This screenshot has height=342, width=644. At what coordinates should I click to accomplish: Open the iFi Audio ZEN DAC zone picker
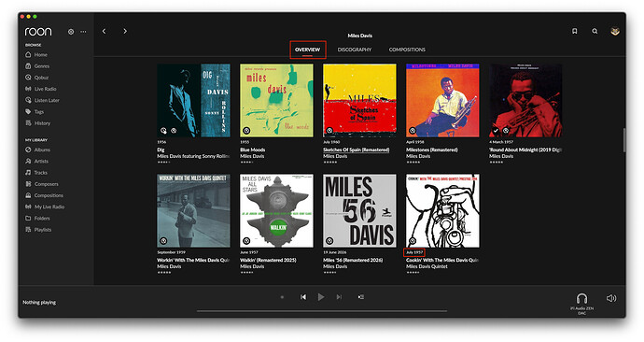pyautogui.click(x=581, y=304)
